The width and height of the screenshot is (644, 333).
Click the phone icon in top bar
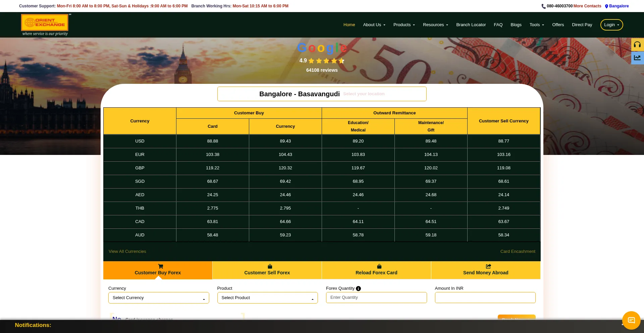tap(543, 6)
